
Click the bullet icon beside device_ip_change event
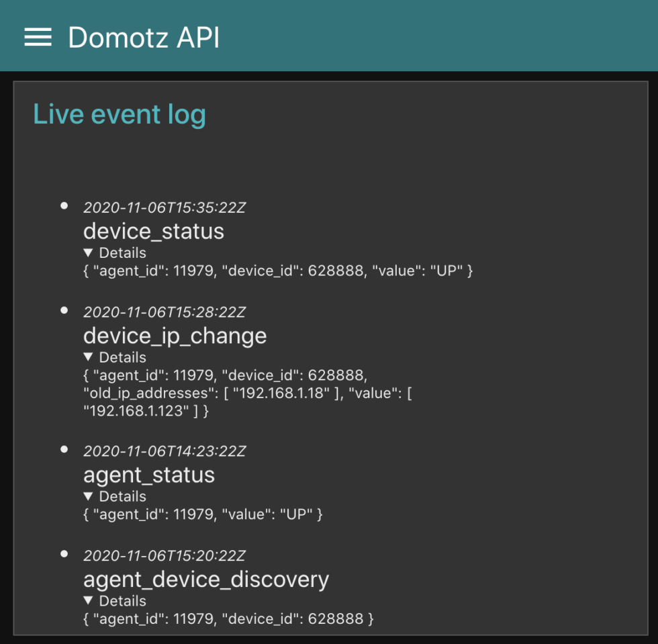[x=64, y=310]
